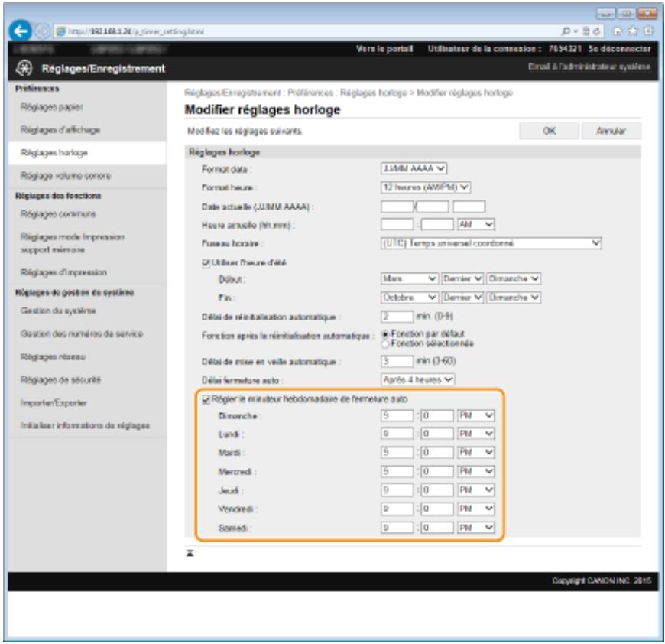Screen dimensions: 665x644
Task: Click the refresh icon in address bar
Action: 596,31
